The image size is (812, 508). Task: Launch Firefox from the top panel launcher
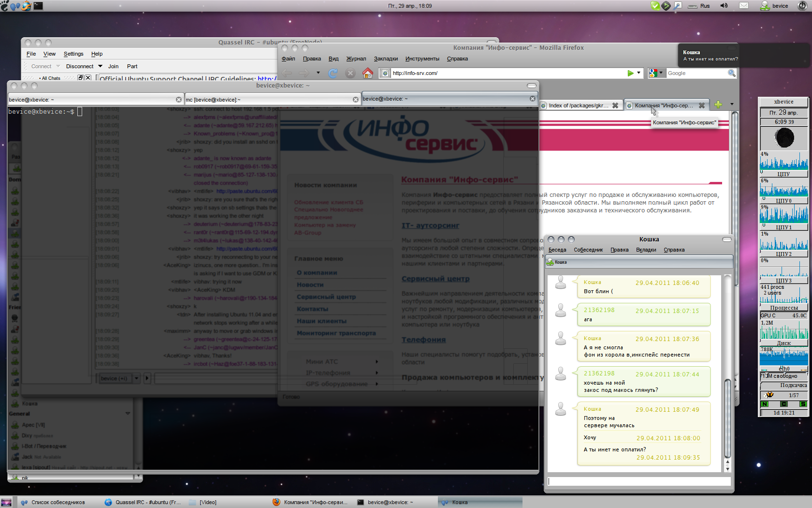coord(26,6)
